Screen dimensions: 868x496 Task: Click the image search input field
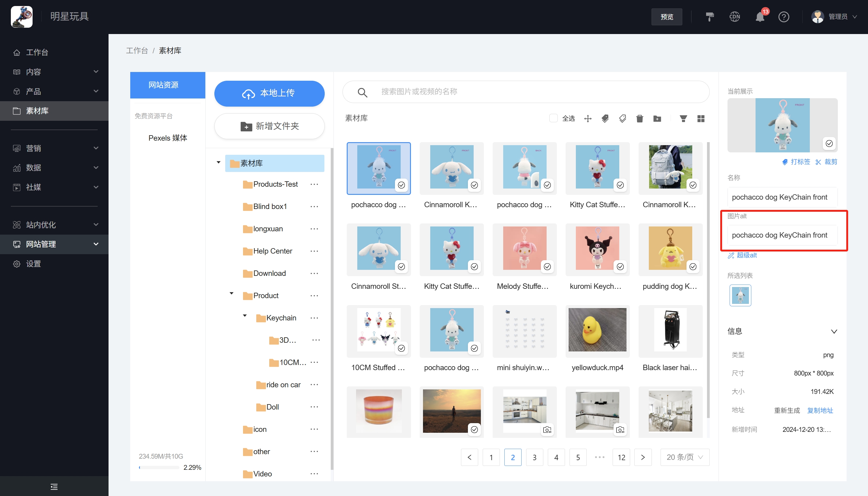tap(525, 92)
